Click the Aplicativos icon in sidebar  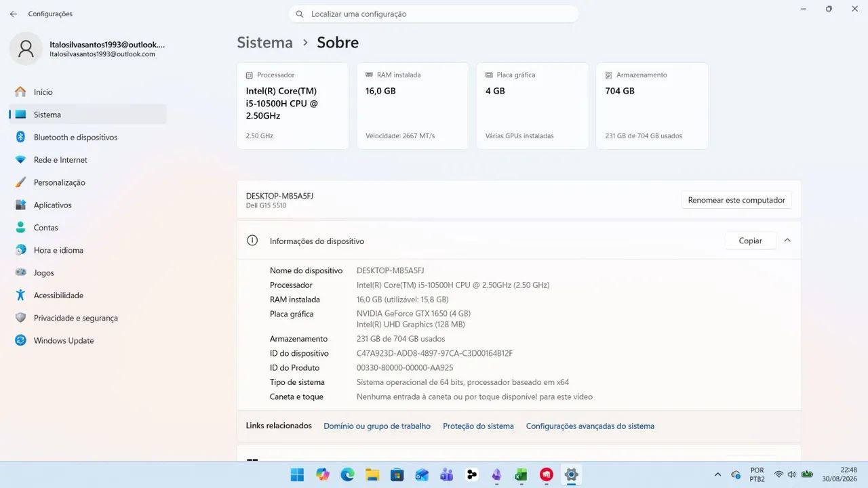pos(20,205)
